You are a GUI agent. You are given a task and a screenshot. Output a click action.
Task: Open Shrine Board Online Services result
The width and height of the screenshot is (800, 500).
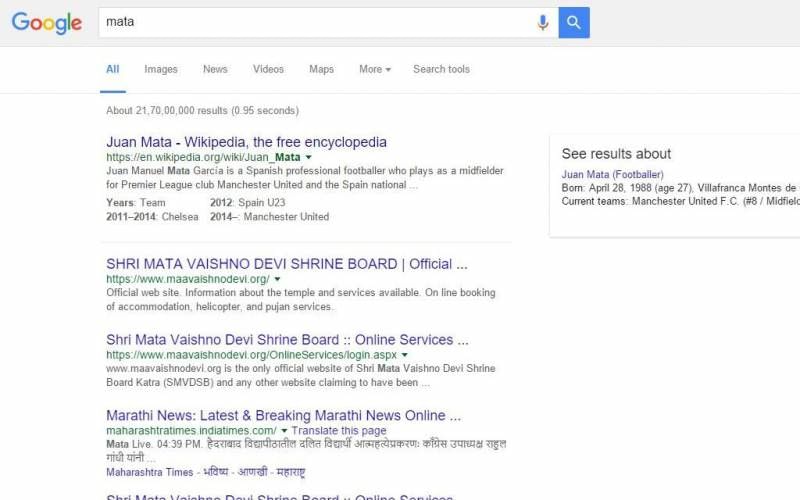[x=287, y=339]
